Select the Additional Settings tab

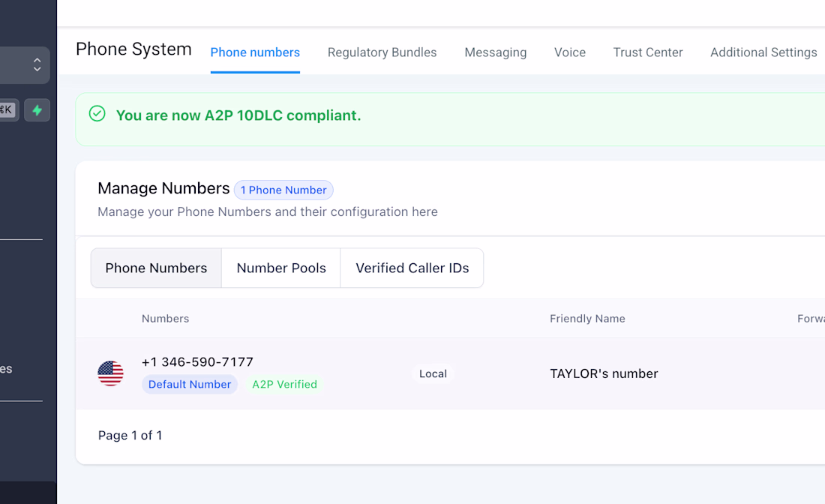pos(763,52)
